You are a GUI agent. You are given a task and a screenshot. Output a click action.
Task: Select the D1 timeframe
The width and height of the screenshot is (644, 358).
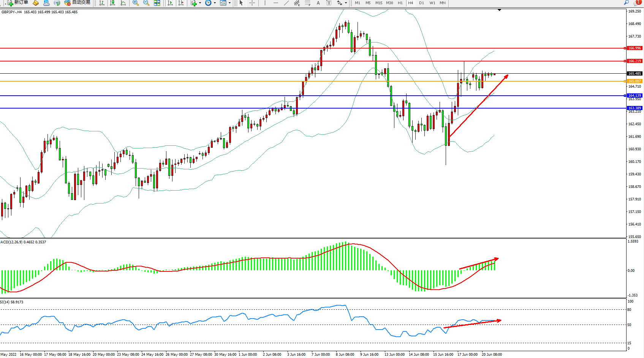(421, 3)
